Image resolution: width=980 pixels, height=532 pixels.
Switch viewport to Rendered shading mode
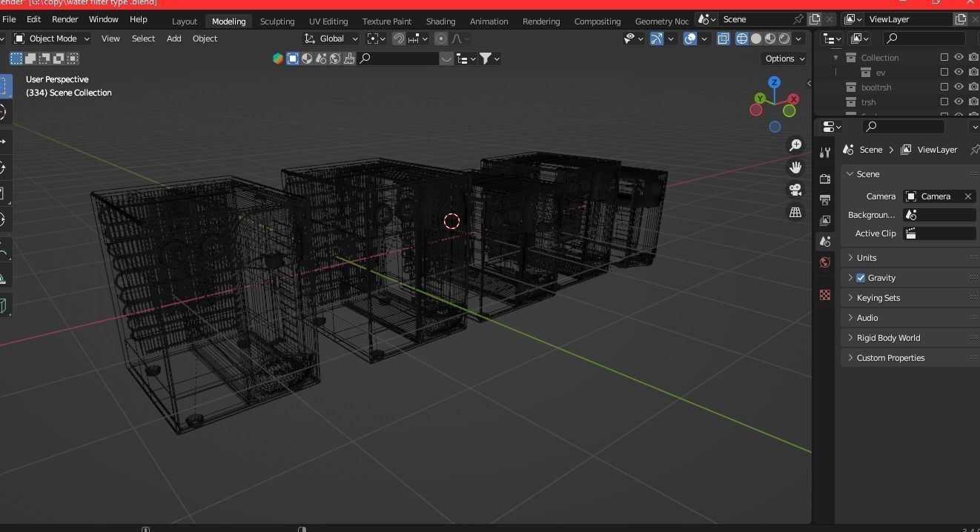click(x=784, y=39)
